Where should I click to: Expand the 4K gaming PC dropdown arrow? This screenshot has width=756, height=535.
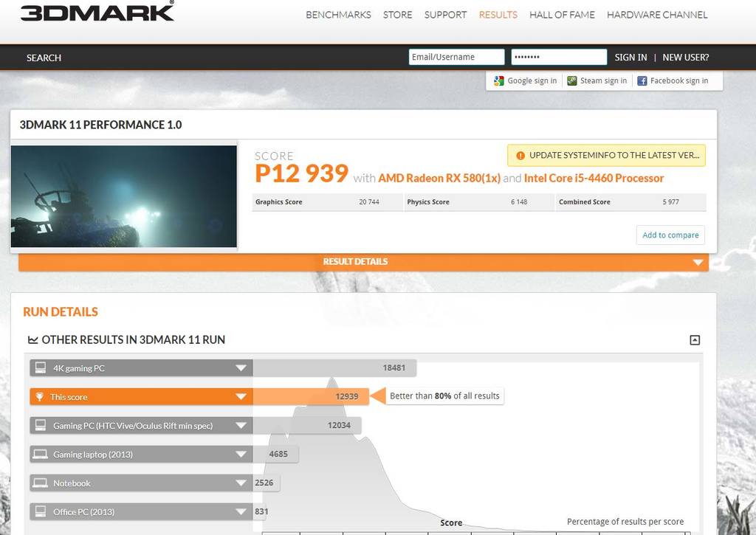click(241, 368)
